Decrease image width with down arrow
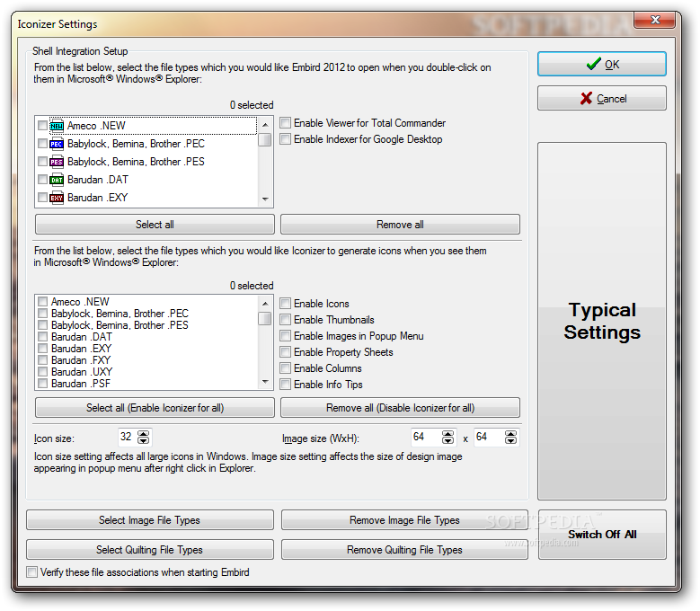This screenshot has width=700, height=611. [x=447, y=441]
